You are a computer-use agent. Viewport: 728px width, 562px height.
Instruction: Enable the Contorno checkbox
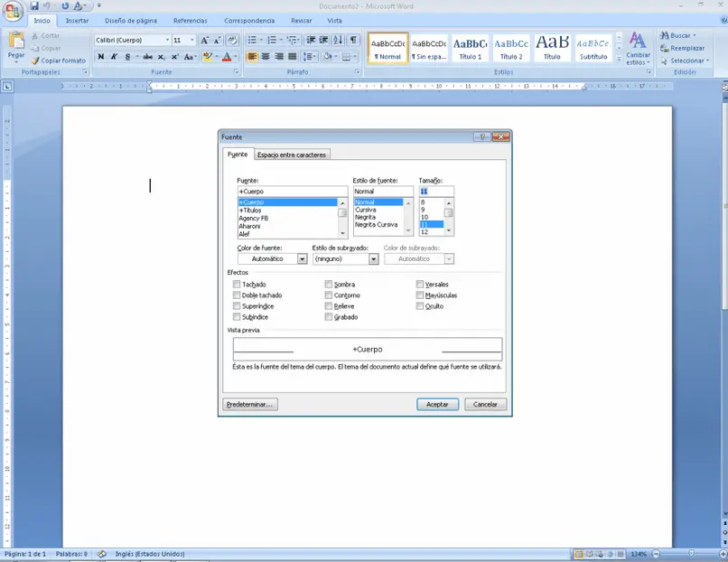pos(328,295)
